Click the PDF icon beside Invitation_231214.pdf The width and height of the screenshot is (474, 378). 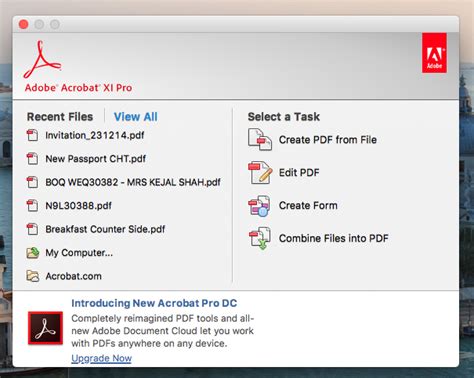pos(32,135)
